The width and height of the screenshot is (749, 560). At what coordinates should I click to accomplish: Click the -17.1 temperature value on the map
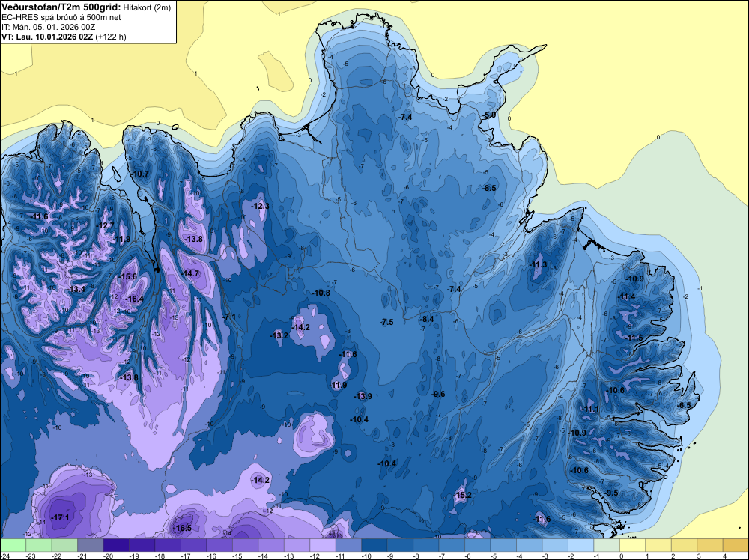[60, 517]
